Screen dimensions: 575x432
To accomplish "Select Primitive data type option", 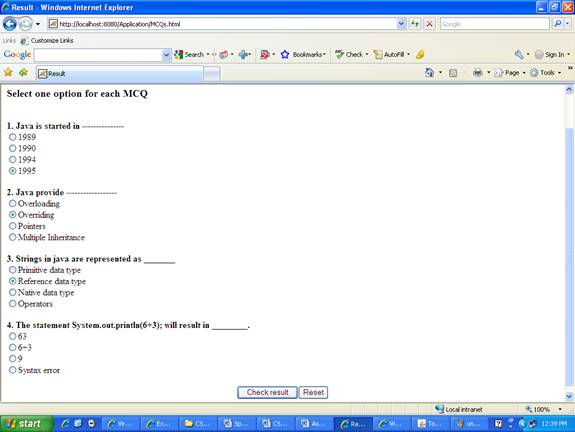I will tap(12, 270).
